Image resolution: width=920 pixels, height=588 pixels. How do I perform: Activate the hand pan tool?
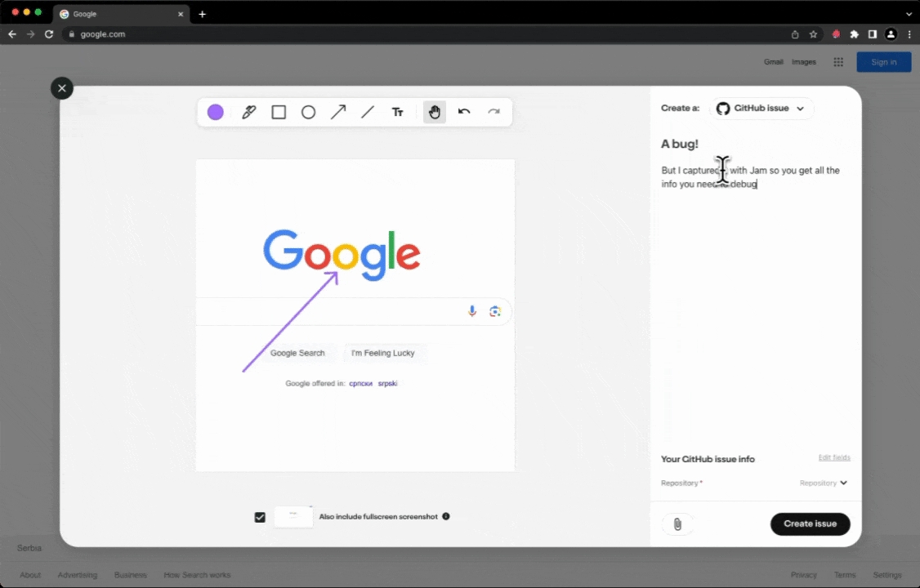point(435,112)
